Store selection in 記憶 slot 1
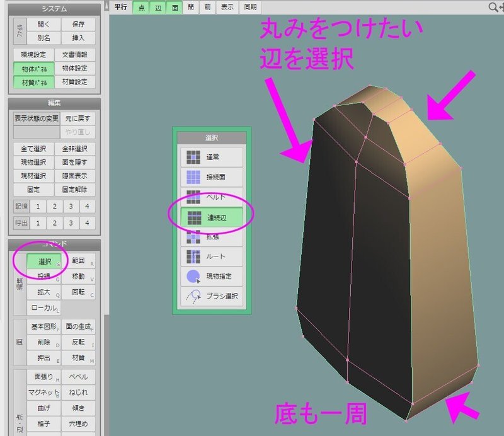The height and width of the screenshot is (436, 504). (x=38, y=207)
